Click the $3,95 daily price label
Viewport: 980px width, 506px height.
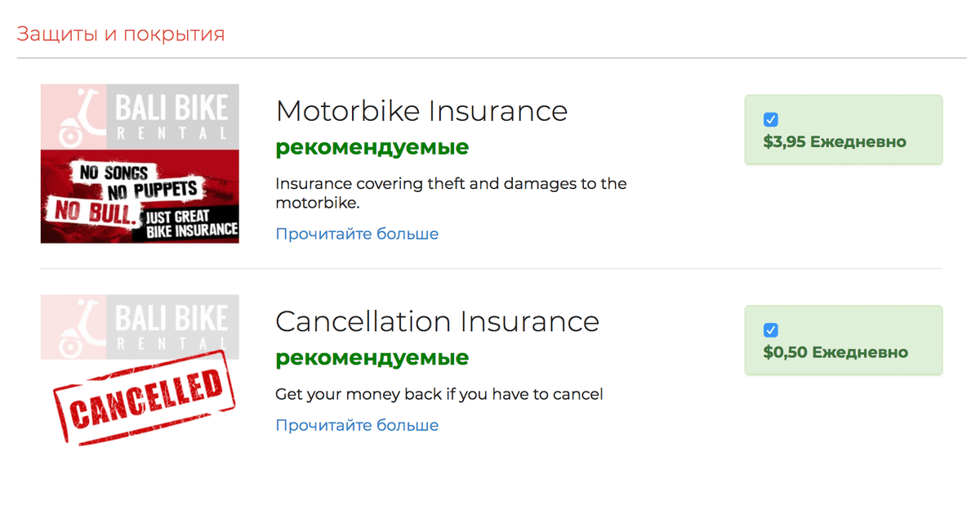pyautogui.click(x=835, y=141)
